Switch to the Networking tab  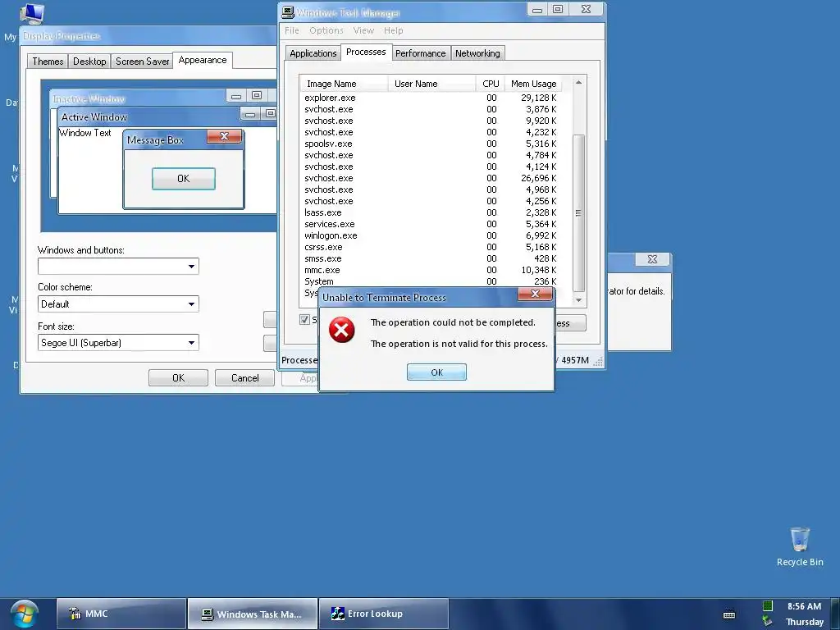tap(477, 53)
